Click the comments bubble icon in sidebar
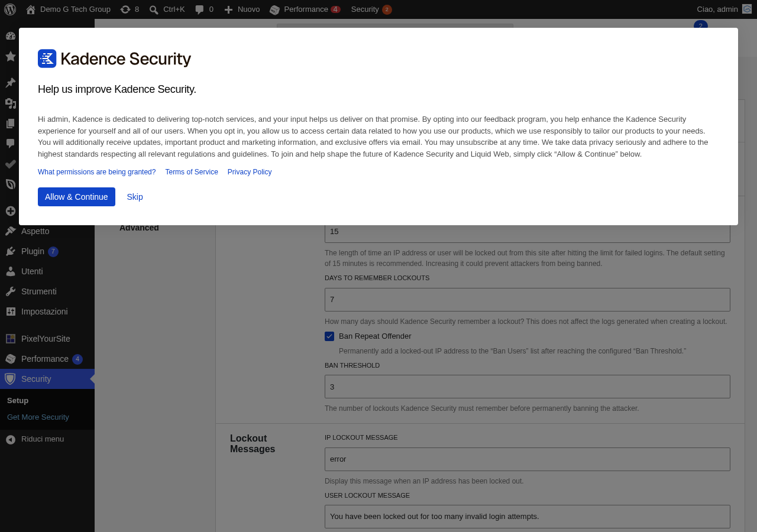This screenshot has width=757, height=532. click(x=10, y=144)
